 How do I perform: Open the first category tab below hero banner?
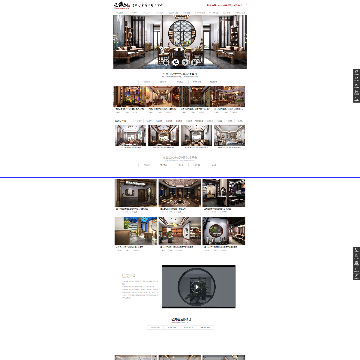(x=147, y=82)
